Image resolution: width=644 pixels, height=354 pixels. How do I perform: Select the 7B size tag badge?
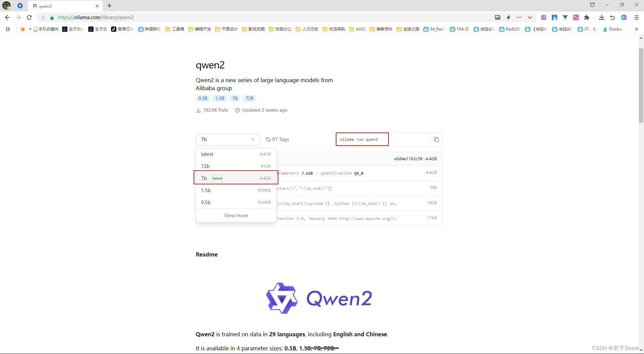[x=235, y=98]
